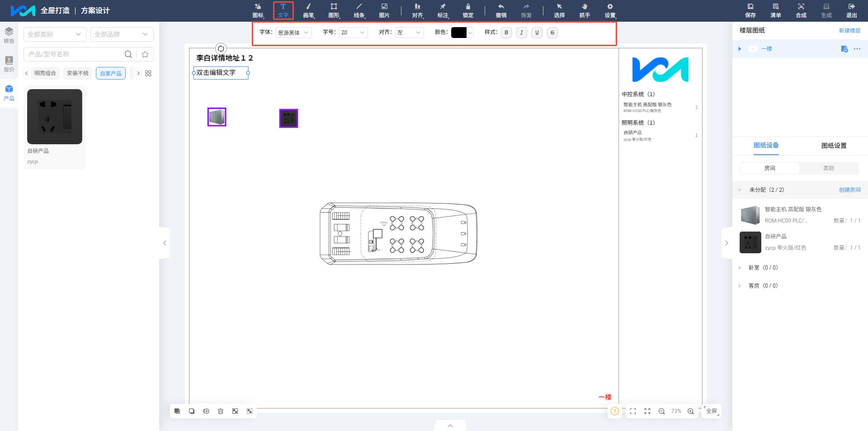The width and height of the screenshot is (868, 431).
Task: Select the 自家产品 filter tag
Action: (111, 73)
